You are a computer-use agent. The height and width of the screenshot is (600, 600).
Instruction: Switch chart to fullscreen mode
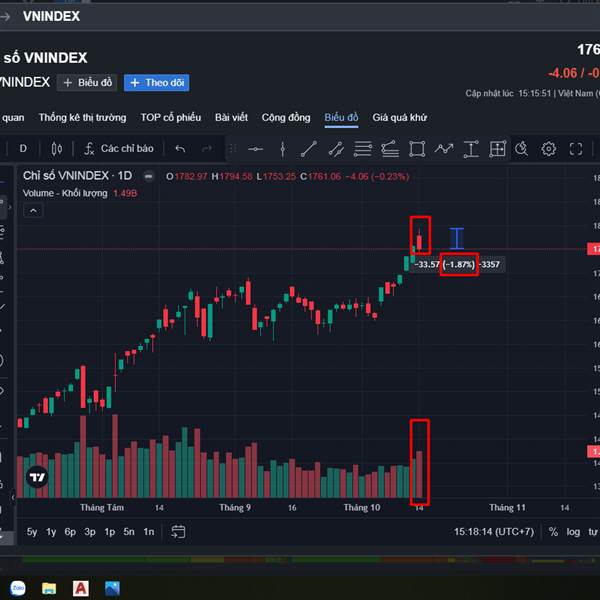[x=576, y=149]
